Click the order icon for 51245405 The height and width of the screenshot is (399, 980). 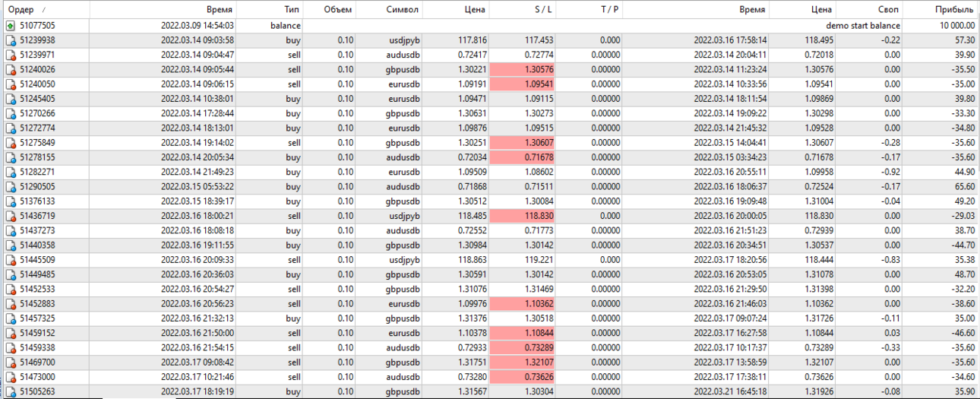click(11, 99)
